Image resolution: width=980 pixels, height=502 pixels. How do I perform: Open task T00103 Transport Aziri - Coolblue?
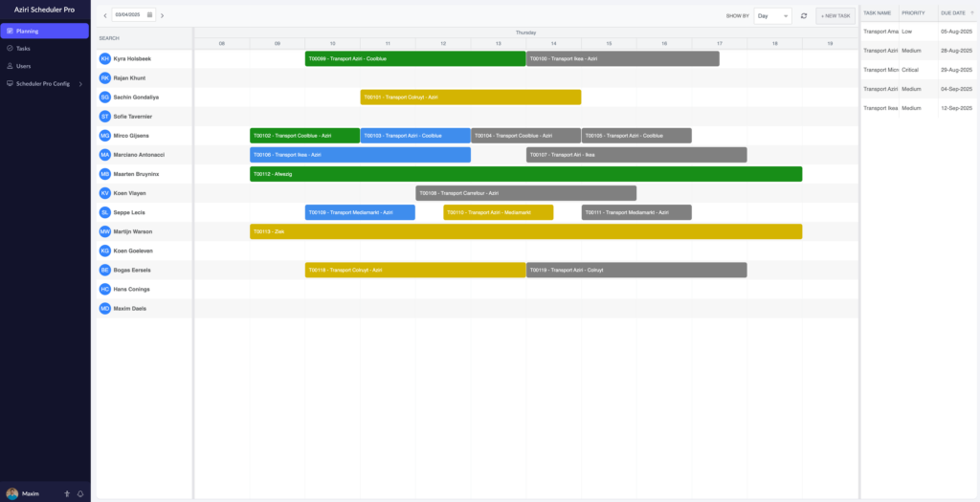(415, 136)
